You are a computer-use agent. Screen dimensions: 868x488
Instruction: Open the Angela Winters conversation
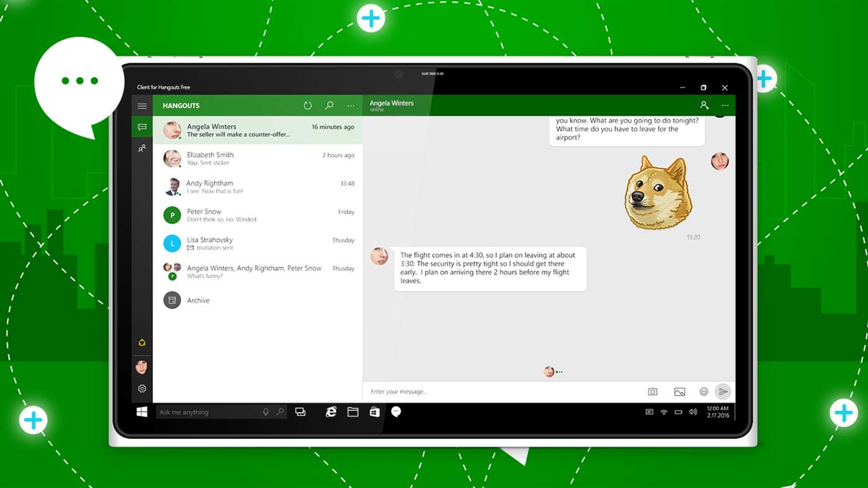257,130
